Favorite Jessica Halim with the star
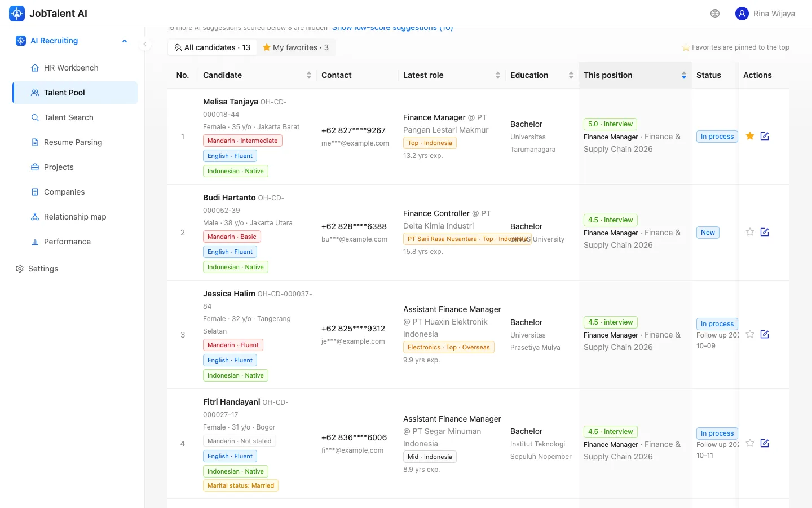The height and width of the screenshot is (508, 812). pyautogui.click(x=750, y=334)
